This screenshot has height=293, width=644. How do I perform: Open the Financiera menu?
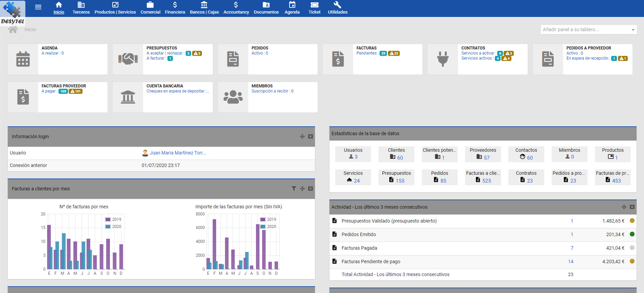click(x=175, y=8)
